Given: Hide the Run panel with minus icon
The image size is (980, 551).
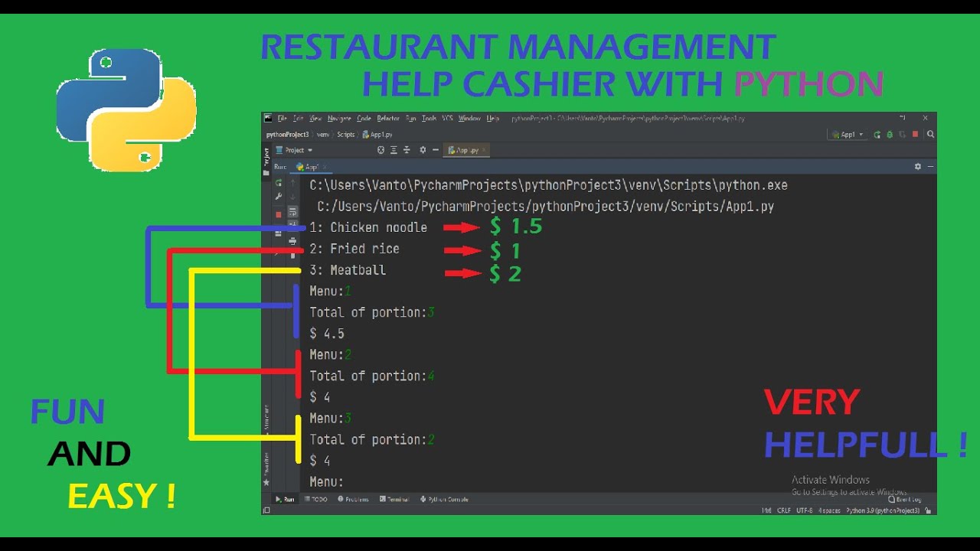Looking at the screenshot, I should (931, 166).
